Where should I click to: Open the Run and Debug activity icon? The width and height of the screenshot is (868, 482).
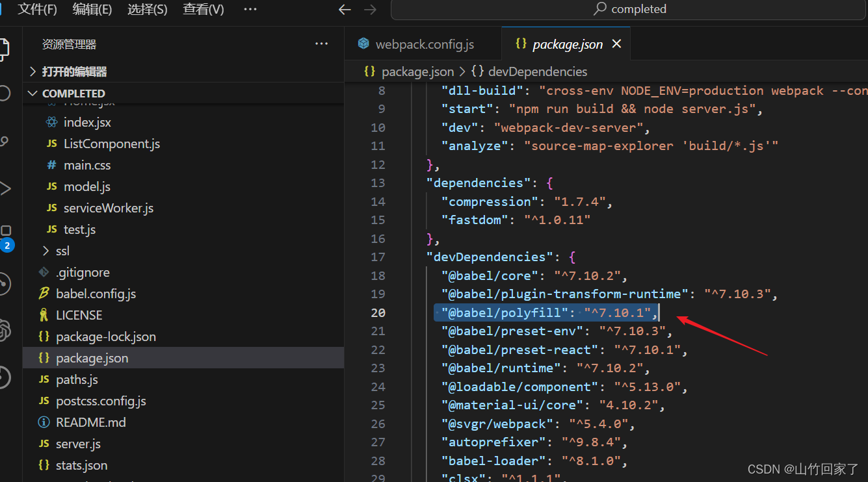pyautogui.click(x=5, y=188)
